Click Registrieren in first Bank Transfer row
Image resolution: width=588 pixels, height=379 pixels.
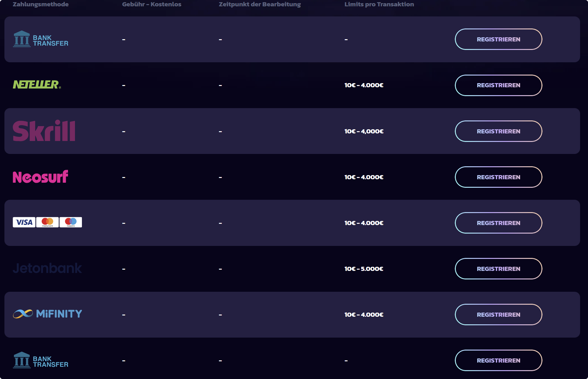(498, 39)
